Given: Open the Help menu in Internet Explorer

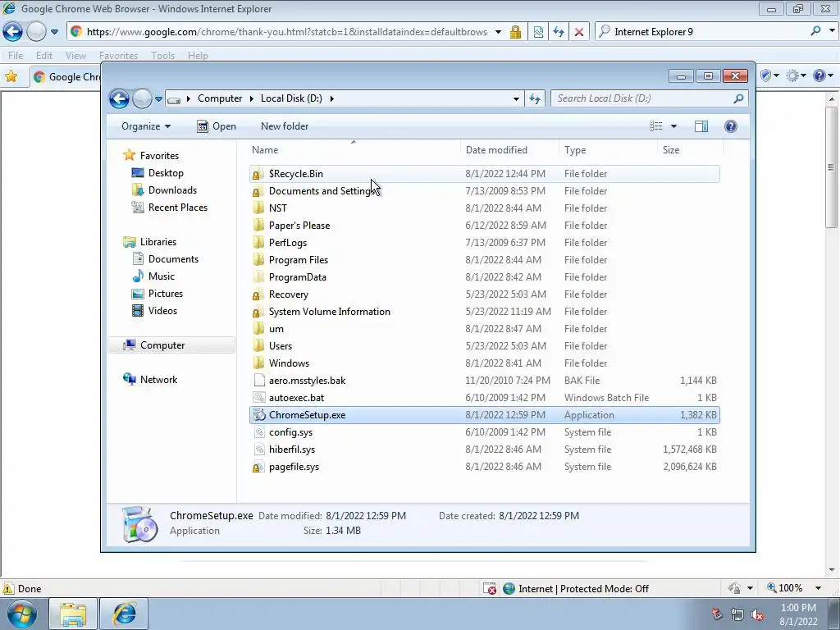Looking at the screenshot, I should click(x=198, y=56).
